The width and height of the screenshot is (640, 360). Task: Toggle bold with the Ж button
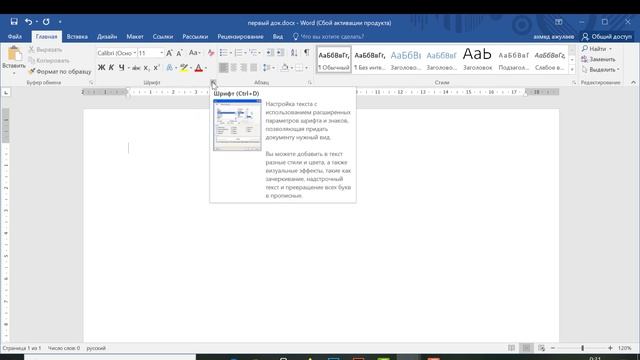[101, 68]
